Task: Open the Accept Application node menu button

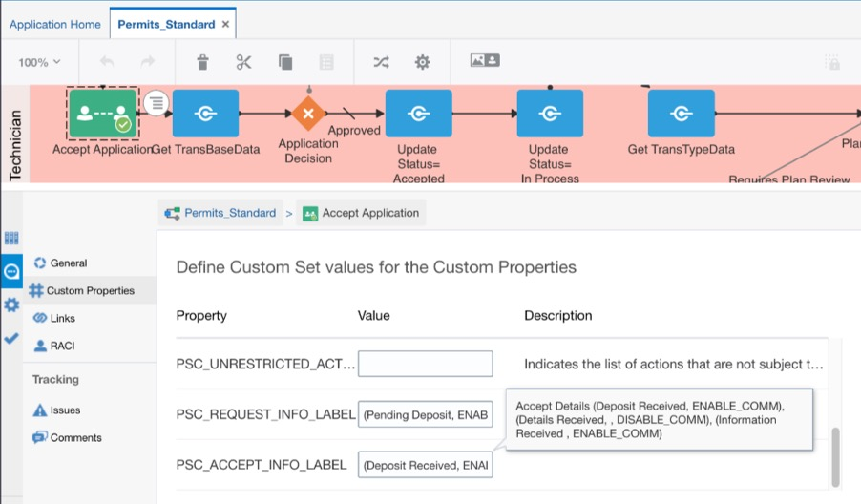Action: coord(157,102)
